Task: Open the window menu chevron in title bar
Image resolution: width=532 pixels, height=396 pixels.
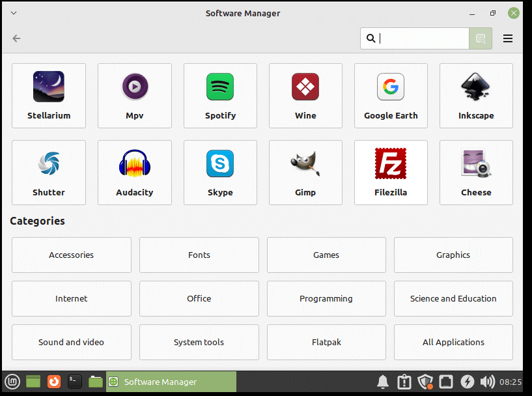Action: (14, 13)
